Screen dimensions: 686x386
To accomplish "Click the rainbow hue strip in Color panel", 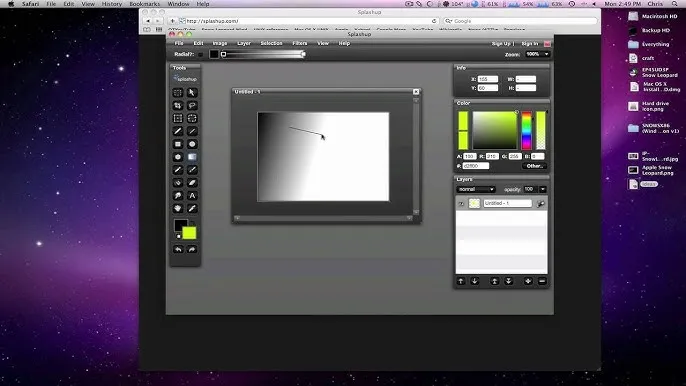I will tap(527, 130).
